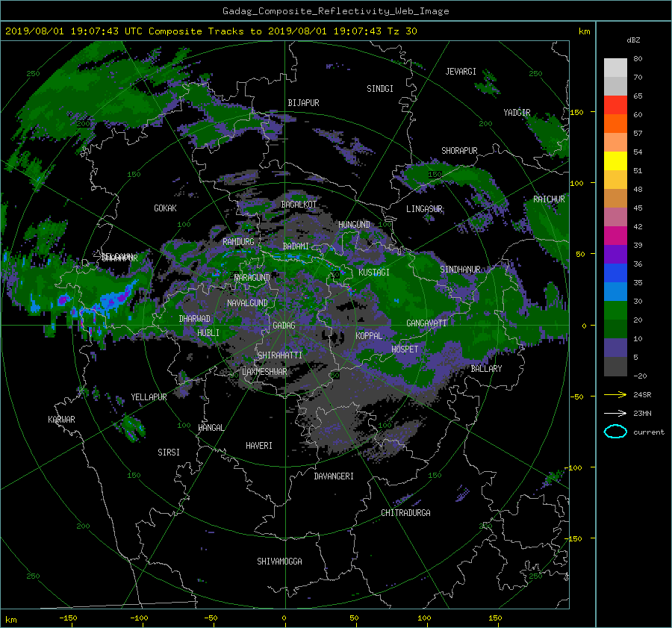The image size is (672, 628).
Task: Click the SHIVAMOGGA label
Action: [x=279, y=561]
